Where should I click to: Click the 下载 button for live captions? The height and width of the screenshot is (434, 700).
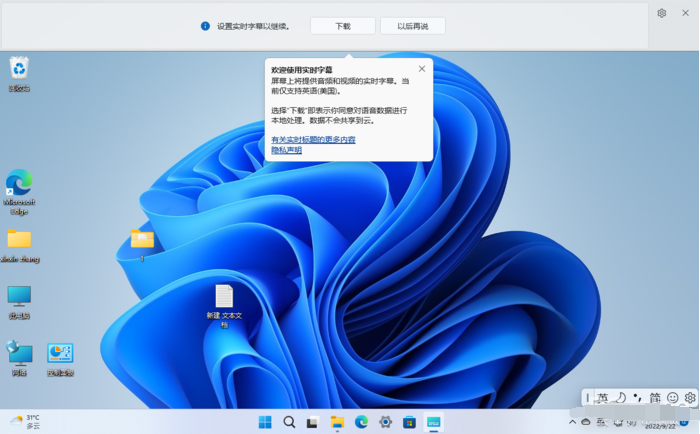tap(342, 26)
